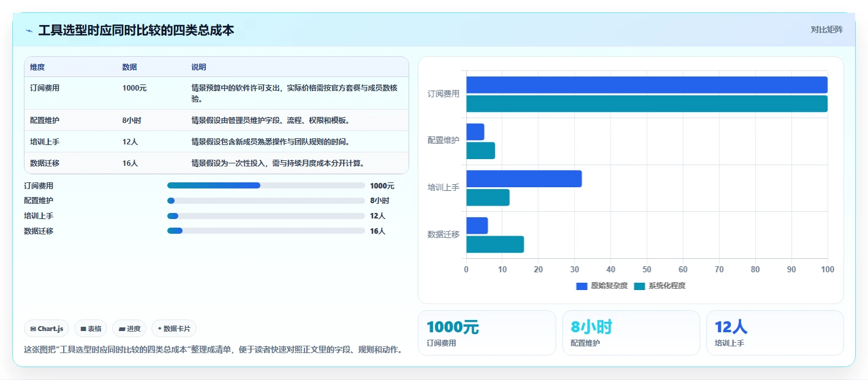Click the blue 原始复杂度 bar for 数据迁移 in the chart
868x380 pixels.
point(477,226)
